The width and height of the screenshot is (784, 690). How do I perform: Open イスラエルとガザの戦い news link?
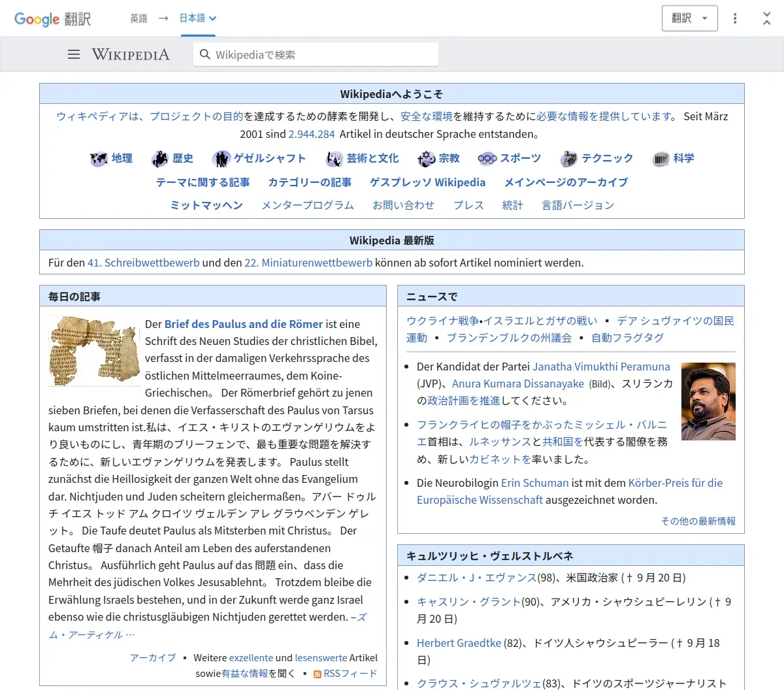[x=540, y=321]
